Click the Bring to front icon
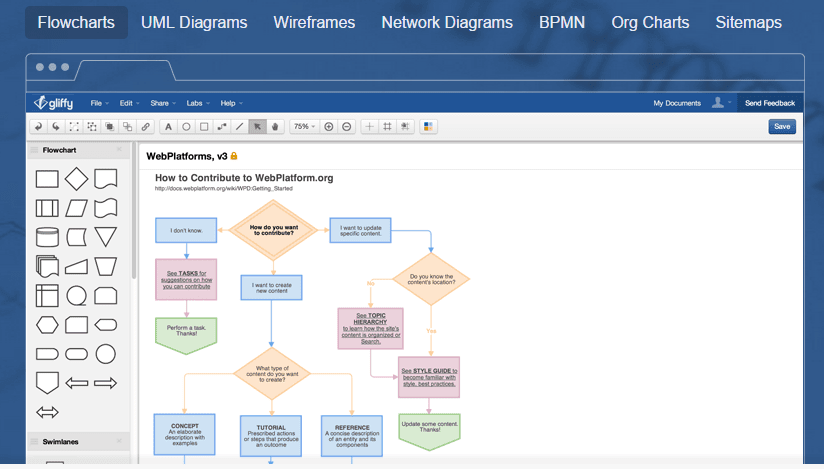824x469 pixels. (110, 127)
